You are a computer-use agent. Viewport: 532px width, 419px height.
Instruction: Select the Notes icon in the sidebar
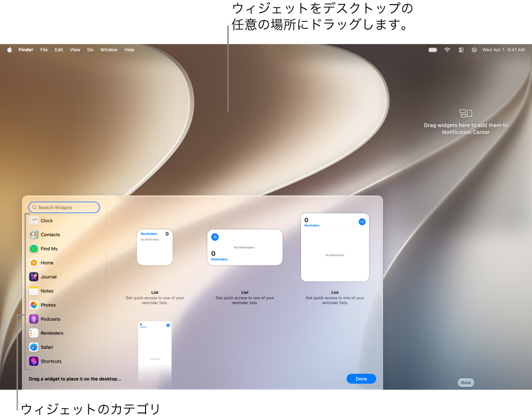point(33,291)
